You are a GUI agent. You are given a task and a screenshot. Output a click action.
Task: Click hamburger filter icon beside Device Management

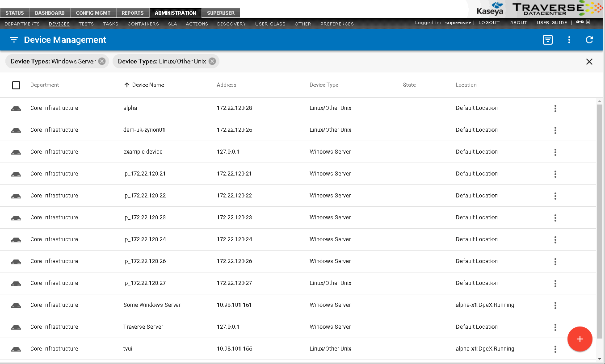[x=14, y=40]
